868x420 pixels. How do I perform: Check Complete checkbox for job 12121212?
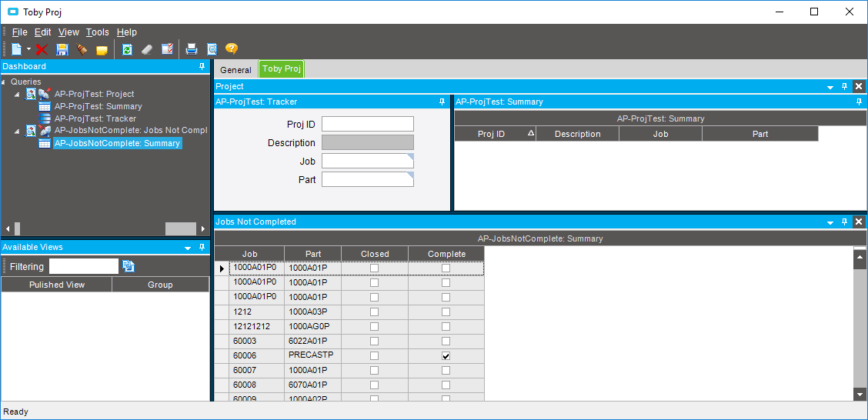(x=446, y=326)
